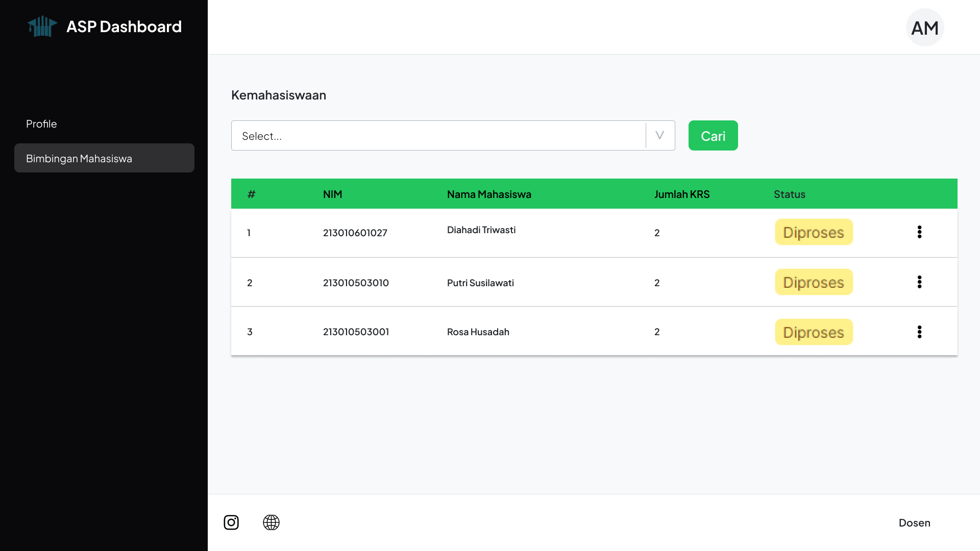Image resolution: width=980 pixels, height=551 pixels.
Task: Go to Profile in sidebar
Action: [41, 124]
